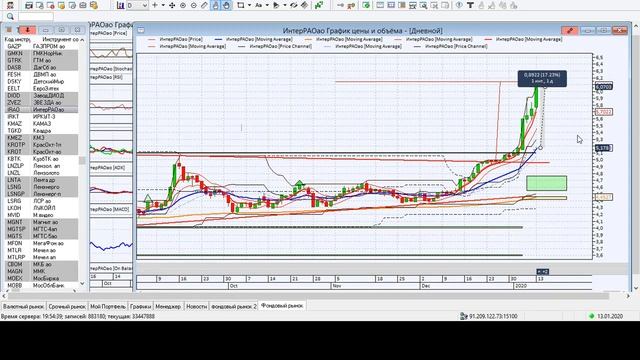The width and height of the screenshot is (640, 360).
Task: Select FESH ДВМП ао row
Action: (41, 74)
